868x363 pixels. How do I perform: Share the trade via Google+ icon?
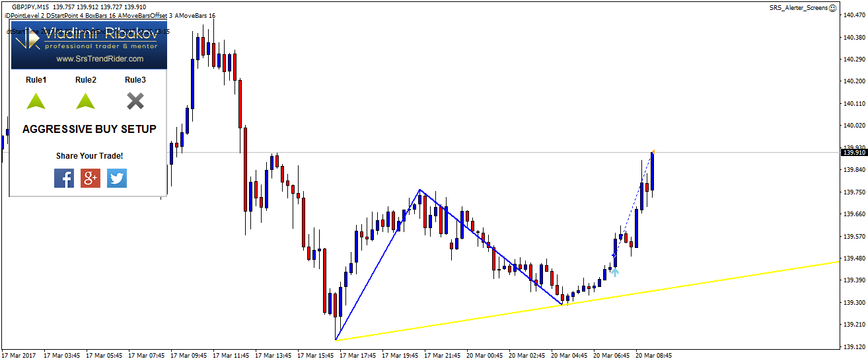[90, 178]
